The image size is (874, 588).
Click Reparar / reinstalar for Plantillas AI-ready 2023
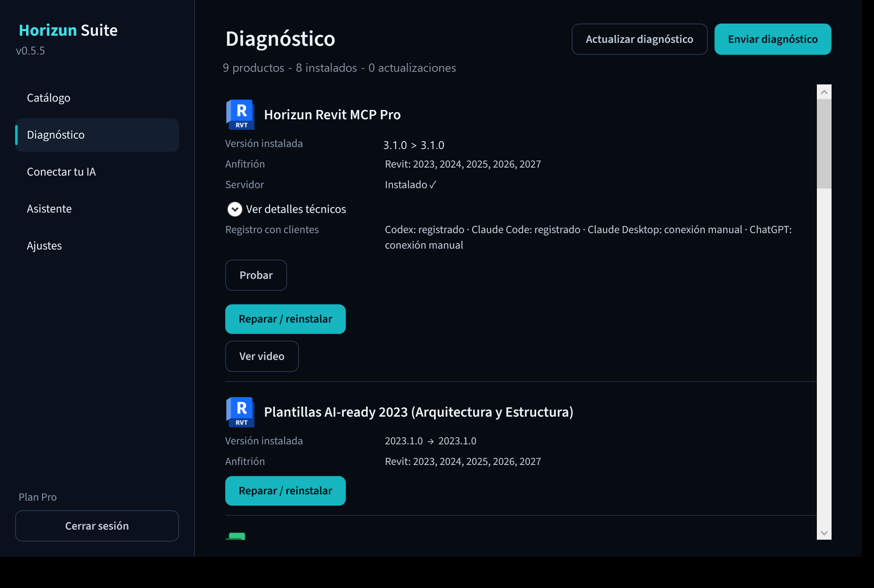point(285,491)
